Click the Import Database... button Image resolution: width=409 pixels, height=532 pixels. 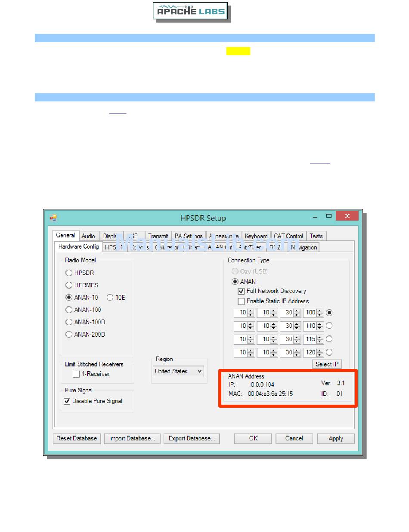132,439
